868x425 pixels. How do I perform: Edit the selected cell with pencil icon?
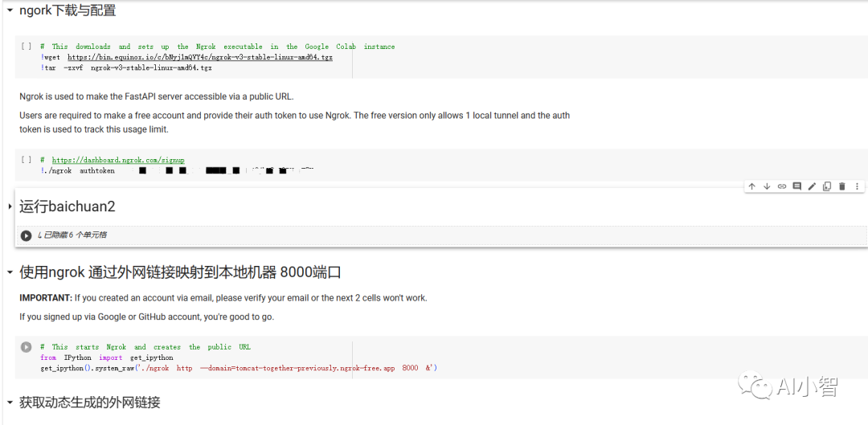tap(812, 186)
